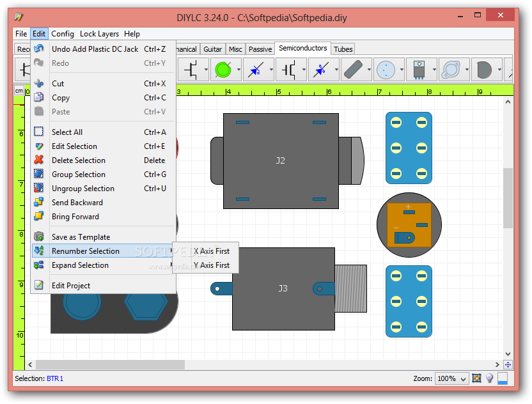532x404 pixels.
Task: Click the Copy icon in Edit menu
Action: 39,97
